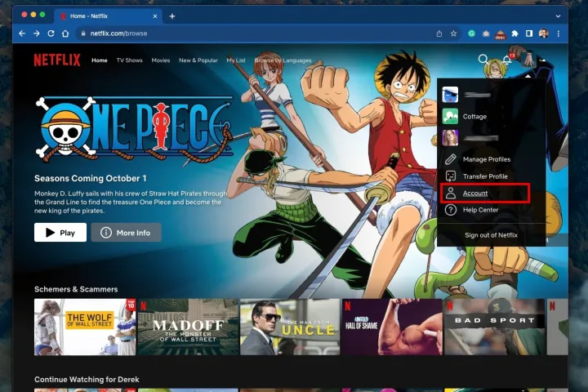This screenshot has height=392, width=588.
Task: Click the camera extension icon
Action: [x=486, y=33]
